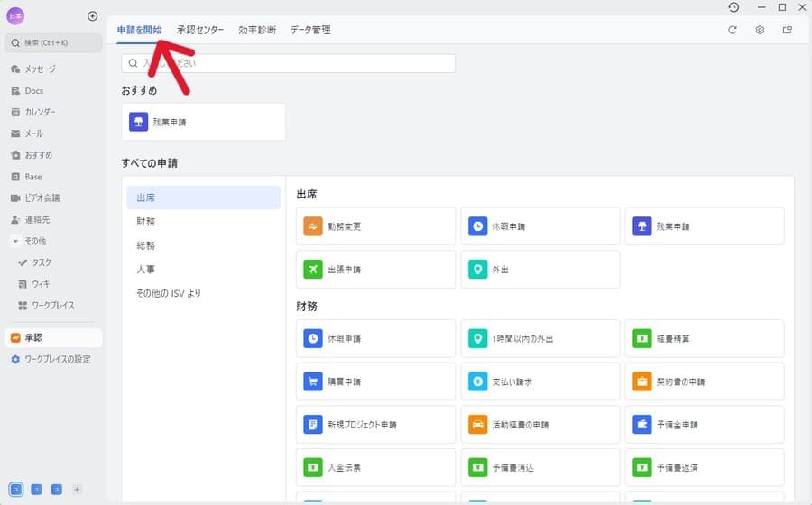Open 出張申請 request
Screen dimensions: 812x505
tap(375, 269)
